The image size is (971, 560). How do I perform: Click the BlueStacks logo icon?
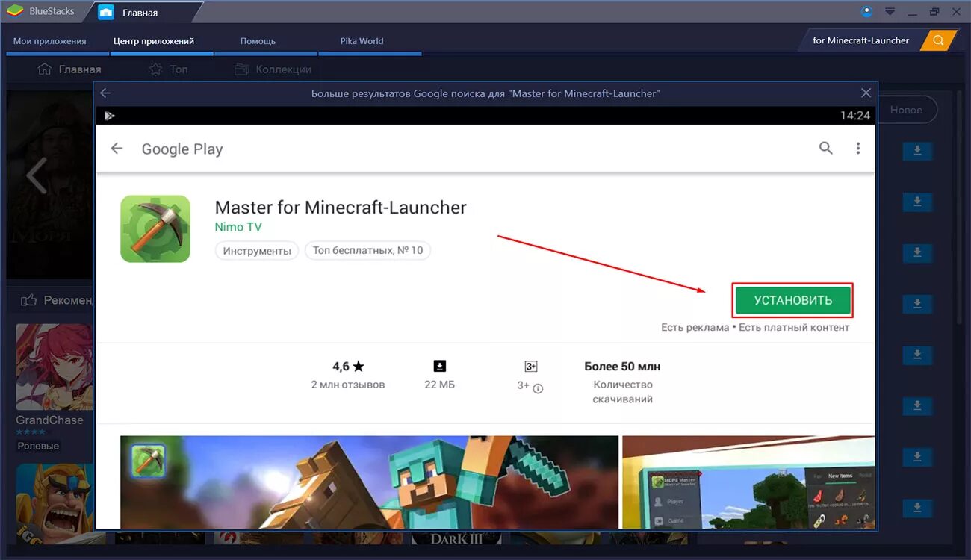tap(16, 11)
